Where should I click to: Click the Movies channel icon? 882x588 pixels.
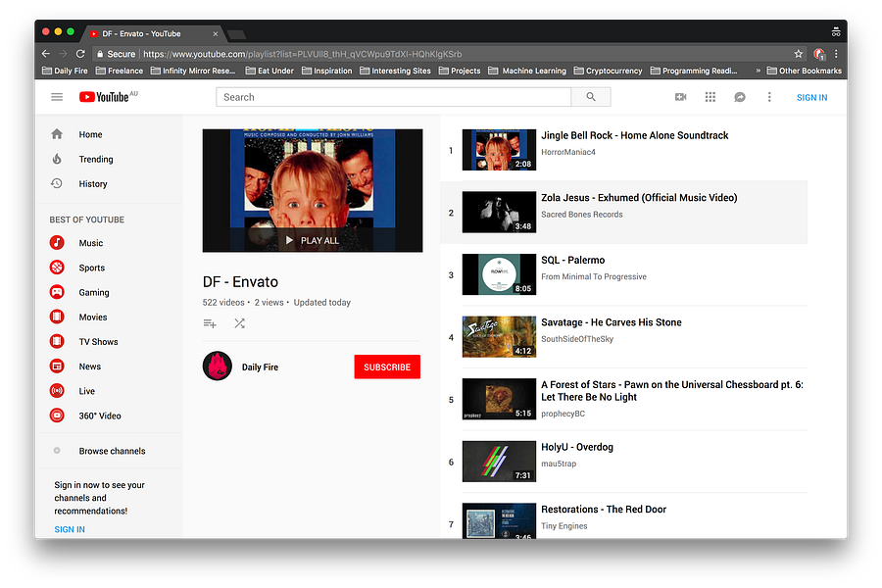(x=57, y=317)
